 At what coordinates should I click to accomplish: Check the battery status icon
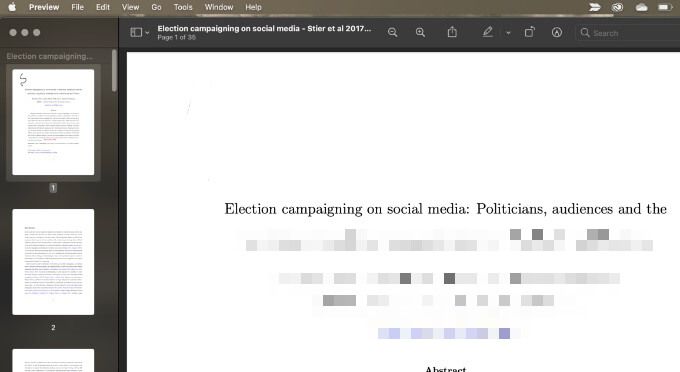(665, 7)
